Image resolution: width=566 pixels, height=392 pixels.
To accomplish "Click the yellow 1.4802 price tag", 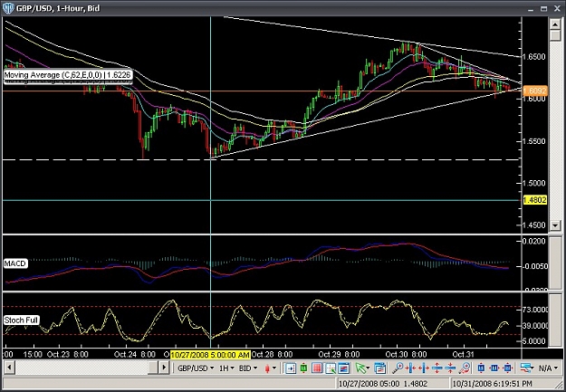I will (x=535, y=200).
